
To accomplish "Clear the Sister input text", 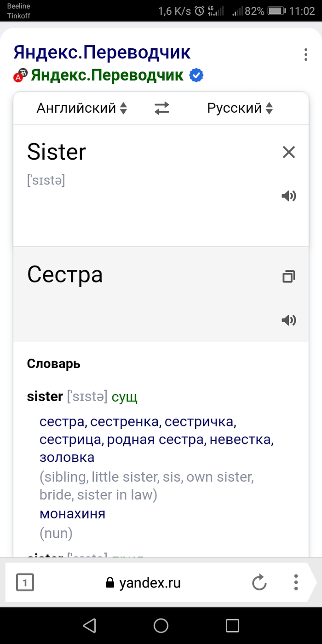I will [288, 152].
